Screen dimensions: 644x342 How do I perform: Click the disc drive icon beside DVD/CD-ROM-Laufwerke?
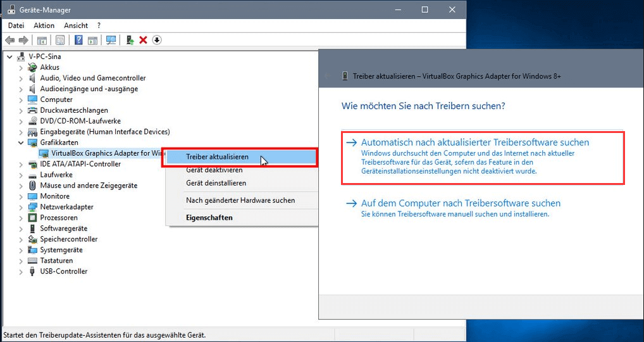point(32,121)
